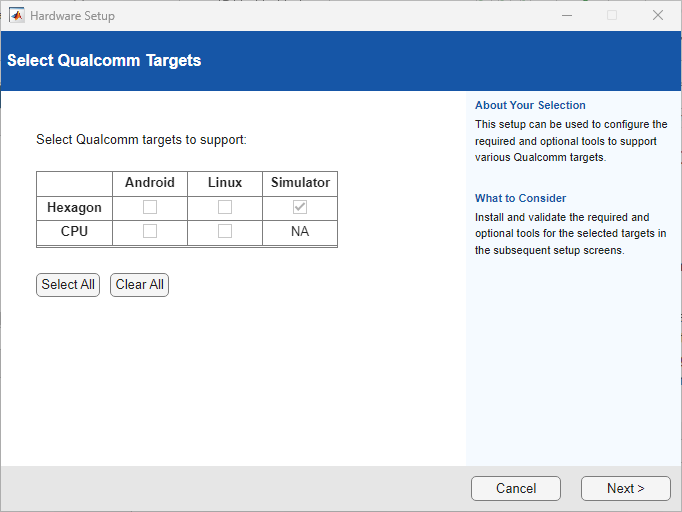682x512 pixels.
Task: Click the maximize window button
Action: (612, 15)
